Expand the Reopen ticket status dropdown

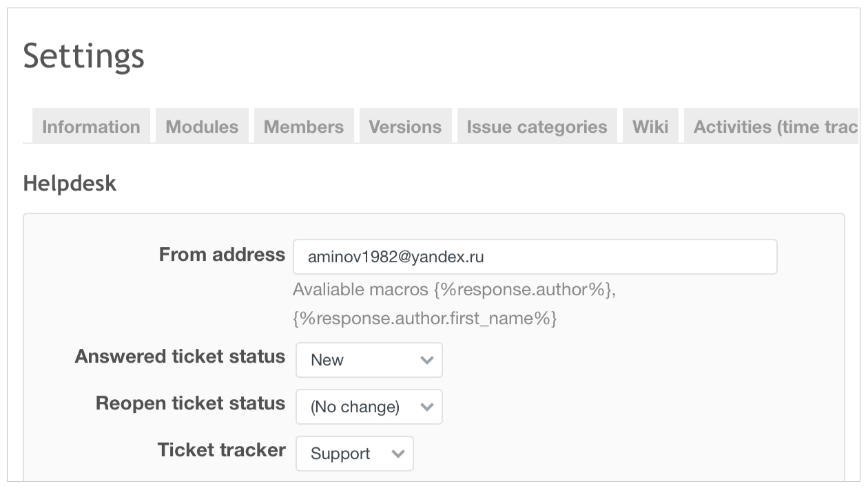point(369,406)
